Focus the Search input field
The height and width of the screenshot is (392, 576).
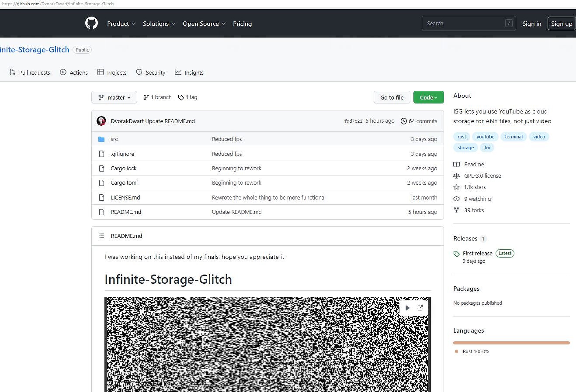point(463,24)
